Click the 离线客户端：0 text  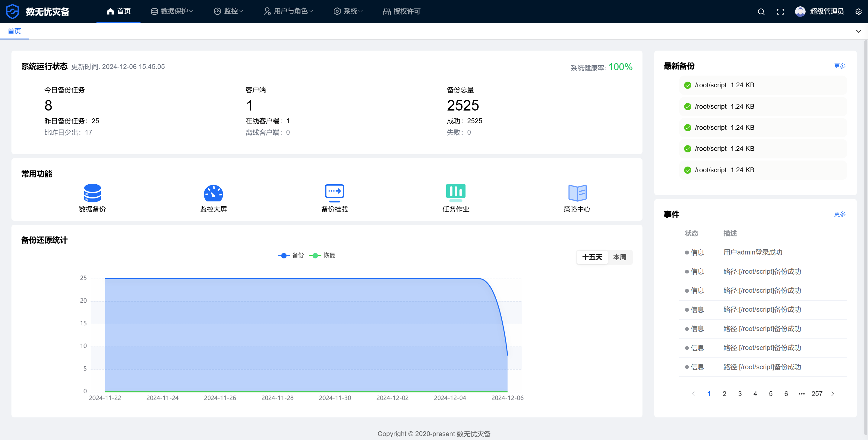267,132
